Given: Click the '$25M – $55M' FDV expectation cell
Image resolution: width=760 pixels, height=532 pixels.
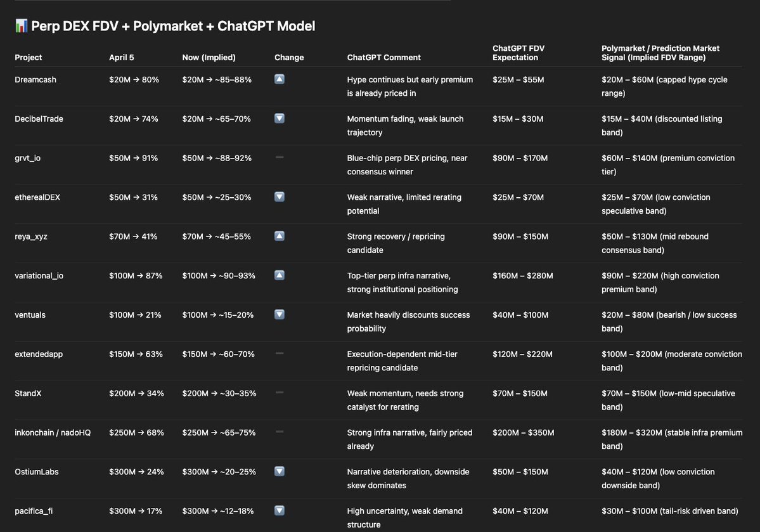Looking at the screenshot, I should 518,79.
